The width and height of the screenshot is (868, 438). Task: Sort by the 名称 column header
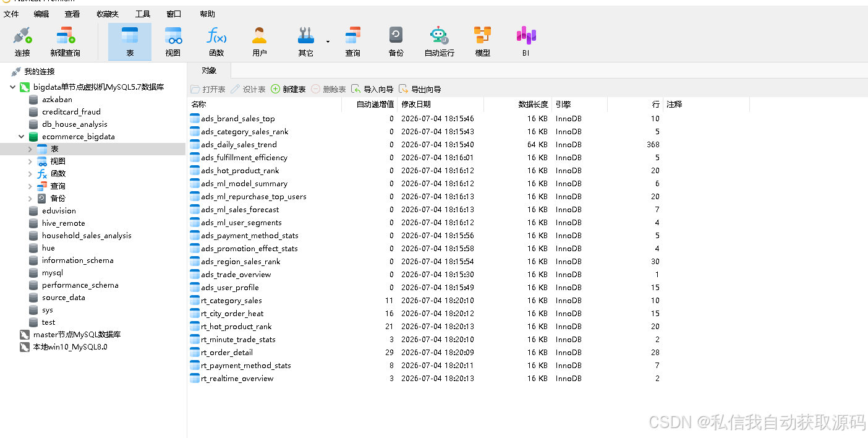coord(265,105)
